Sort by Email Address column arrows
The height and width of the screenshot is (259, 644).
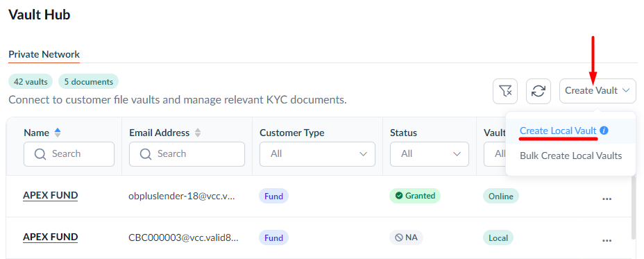[x=198, y=133]
